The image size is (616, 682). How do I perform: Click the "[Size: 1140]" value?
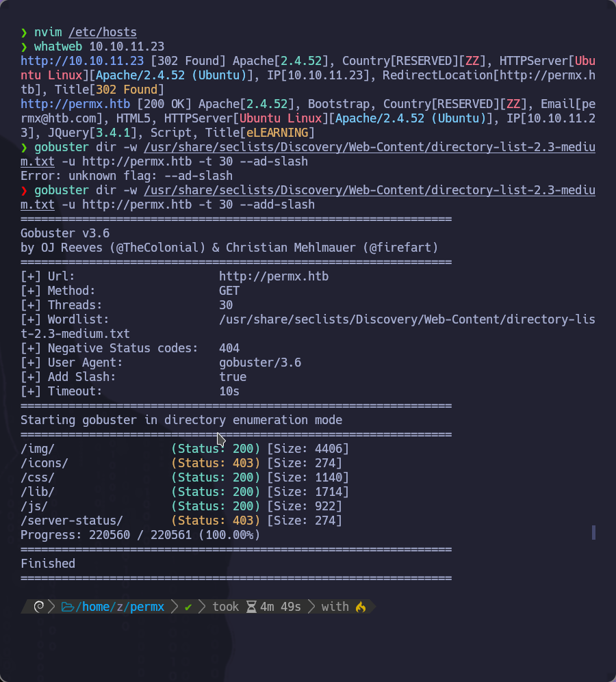[308, 477]
